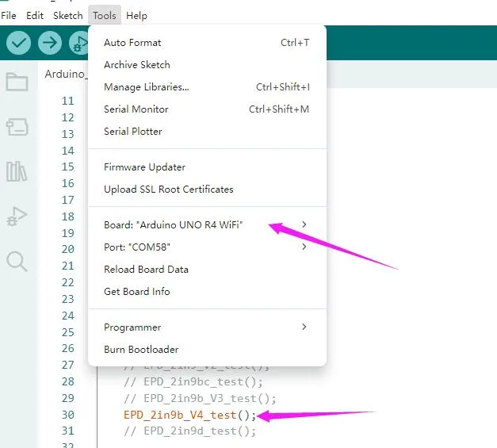Click Get Board Info

point(207,291)
